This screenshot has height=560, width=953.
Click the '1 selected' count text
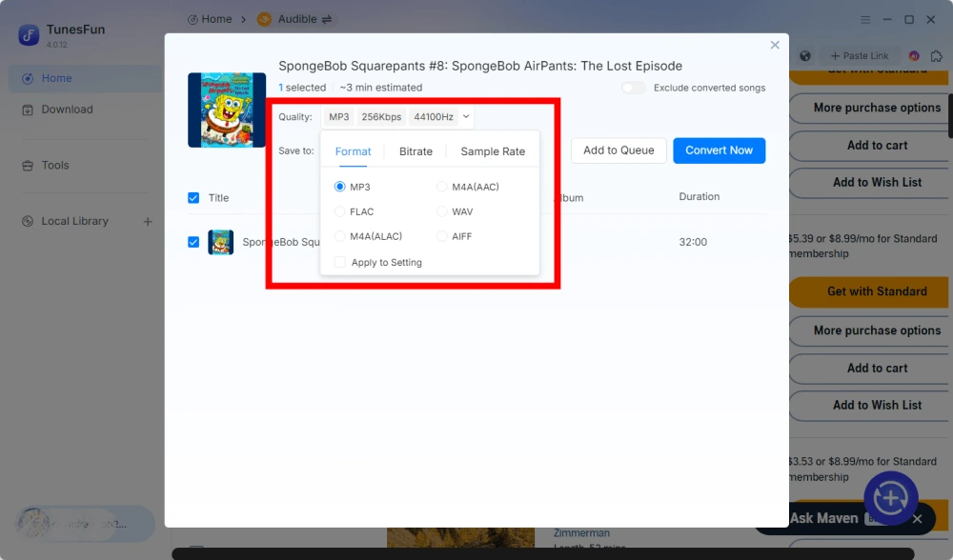click(302, 88)
